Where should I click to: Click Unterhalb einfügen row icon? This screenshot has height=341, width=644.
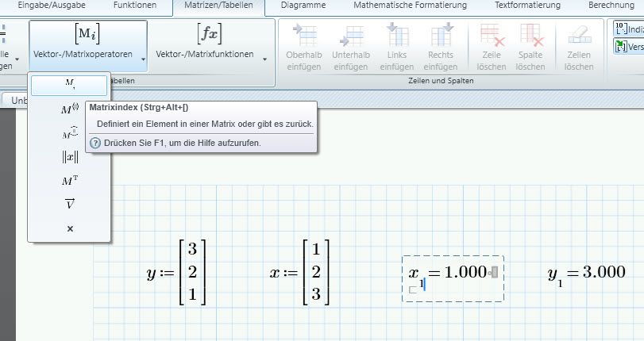tap(351, 36)
